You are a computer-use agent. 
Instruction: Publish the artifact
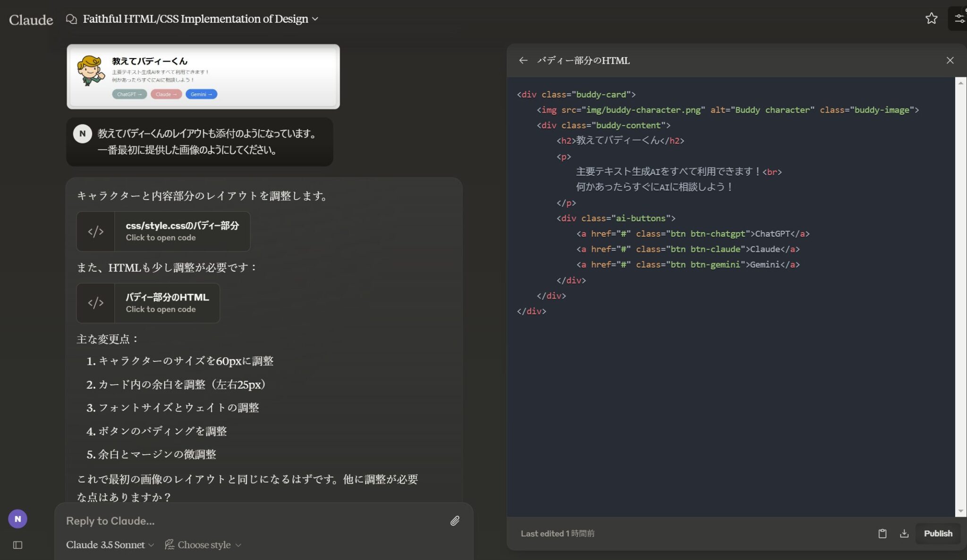click(x=937, y=533)
